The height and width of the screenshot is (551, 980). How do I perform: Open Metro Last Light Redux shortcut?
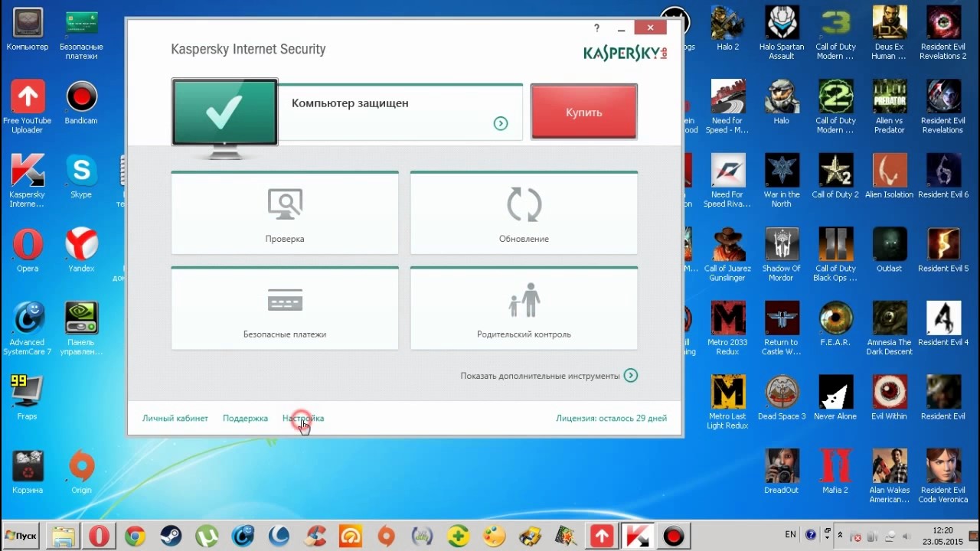728,403
